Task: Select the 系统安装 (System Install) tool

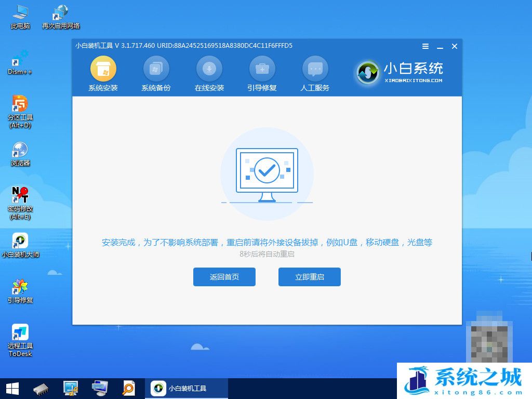Action: (103, 73)
